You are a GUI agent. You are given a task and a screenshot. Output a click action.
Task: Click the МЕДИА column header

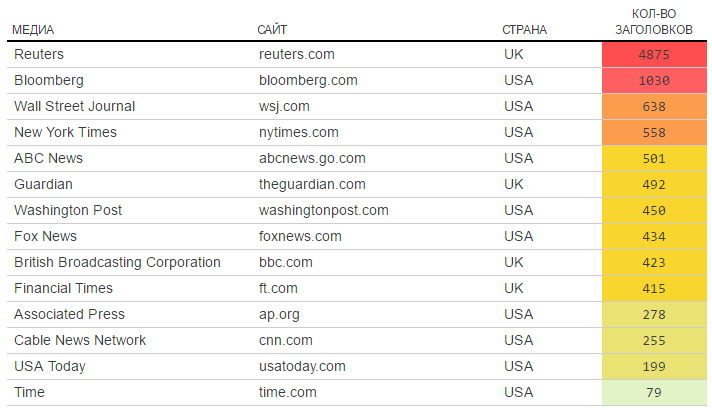[33, 30]
